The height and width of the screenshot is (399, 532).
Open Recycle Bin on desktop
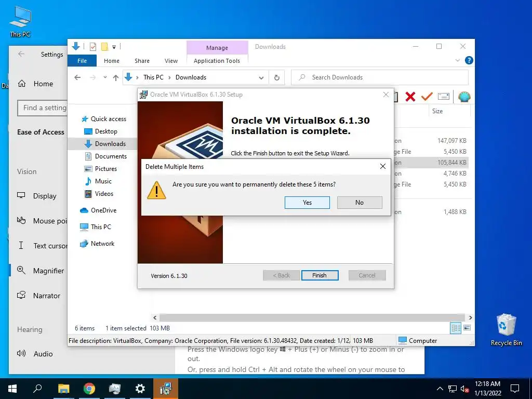[506, 330]
